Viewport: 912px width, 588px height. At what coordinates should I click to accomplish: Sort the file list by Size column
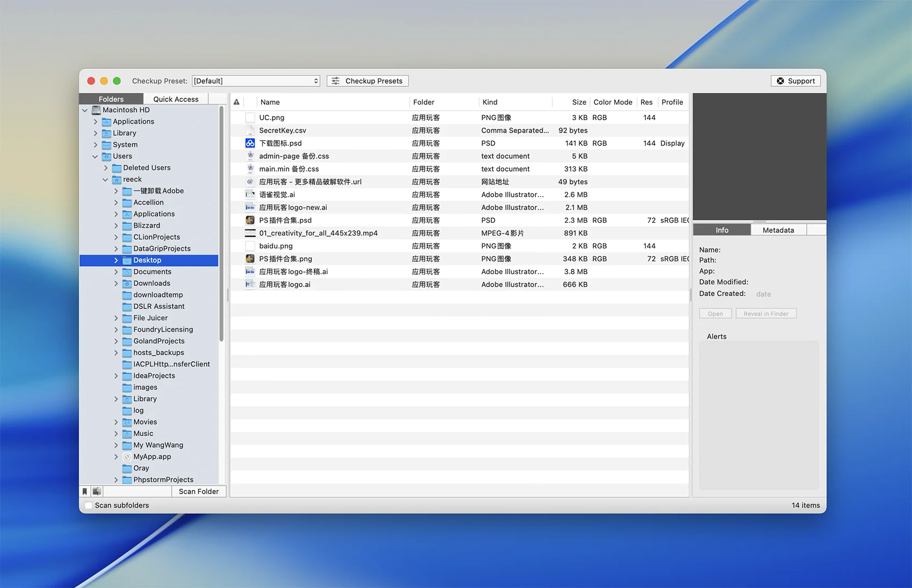coord(578,102)
